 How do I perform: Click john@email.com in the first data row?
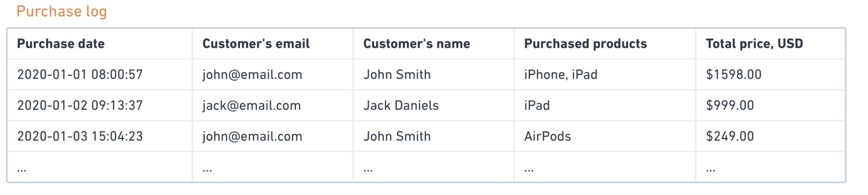click(252, 75)
